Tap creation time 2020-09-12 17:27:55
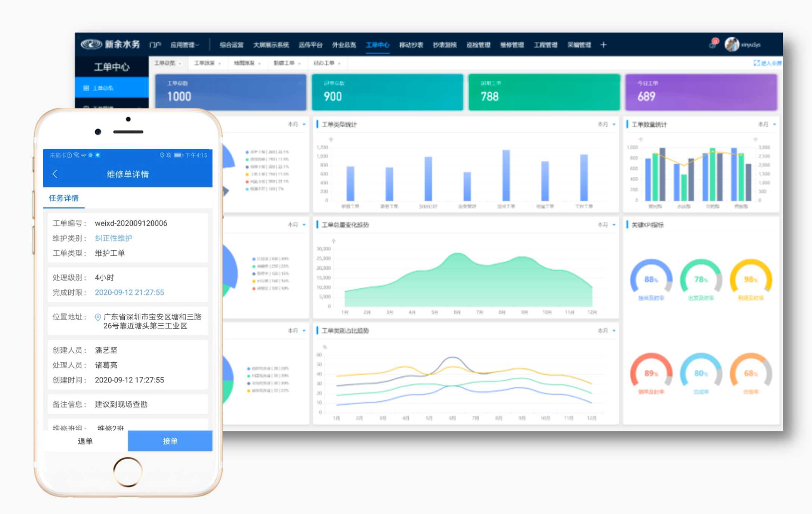812x514 pixels. (129, 380)
